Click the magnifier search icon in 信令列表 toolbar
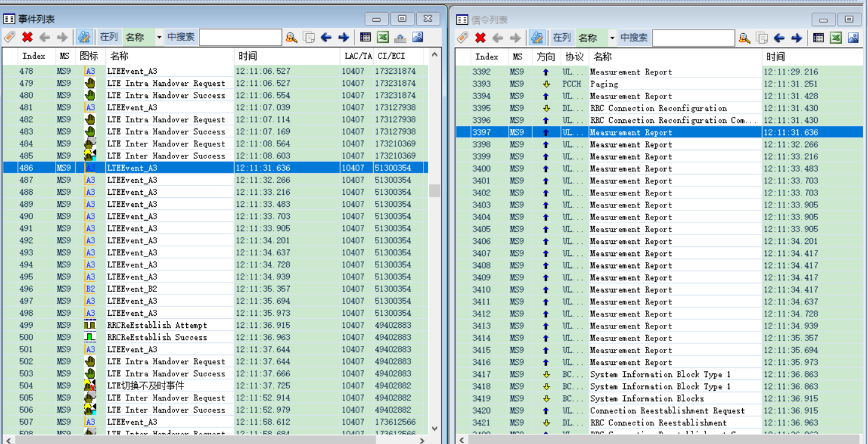The width and height of the screenshot is (868, 444). point(745,38)
